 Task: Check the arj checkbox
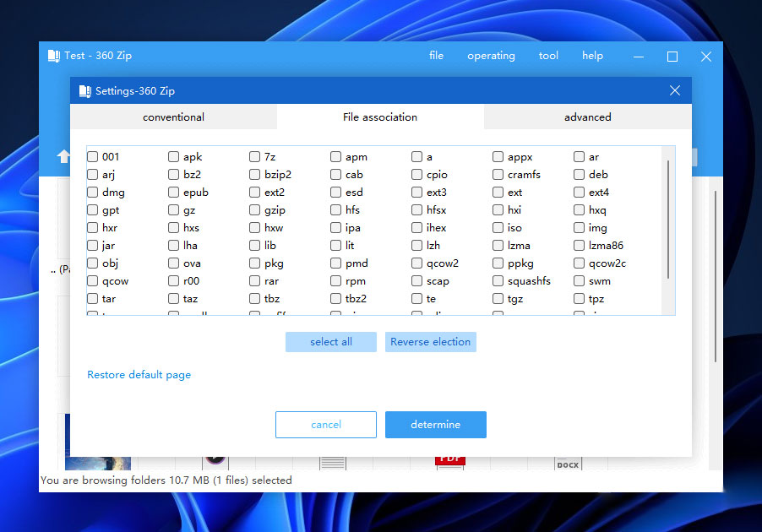[92, 174]
